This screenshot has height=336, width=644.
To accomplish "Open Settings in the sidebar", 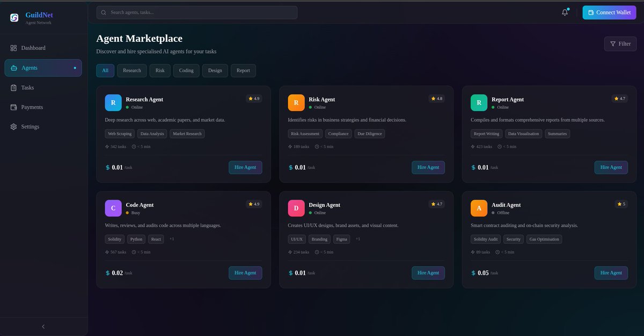I will (x=43, y=127).
